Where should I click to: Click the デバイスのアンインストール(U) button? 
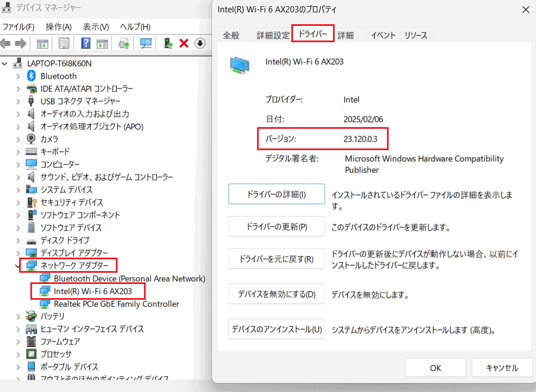pos(277,329)
